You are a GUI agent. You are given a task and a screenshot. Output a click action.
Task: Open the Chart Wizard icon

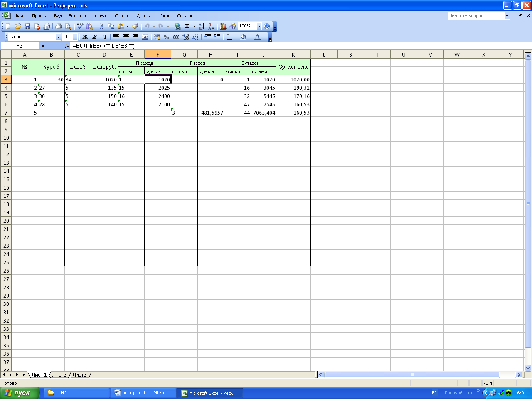point(223,26)
